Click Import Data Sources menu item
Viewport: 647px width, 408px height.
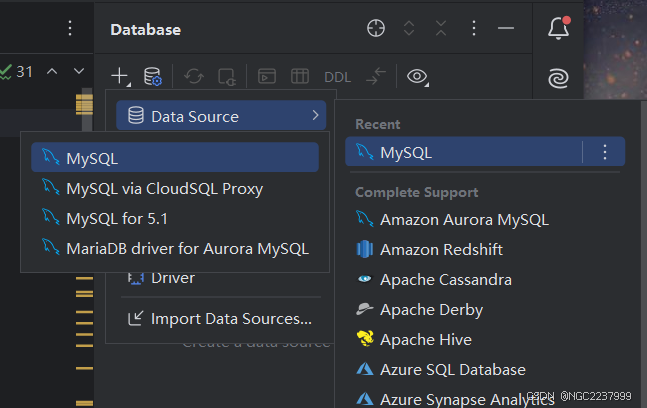coord(221,318)
